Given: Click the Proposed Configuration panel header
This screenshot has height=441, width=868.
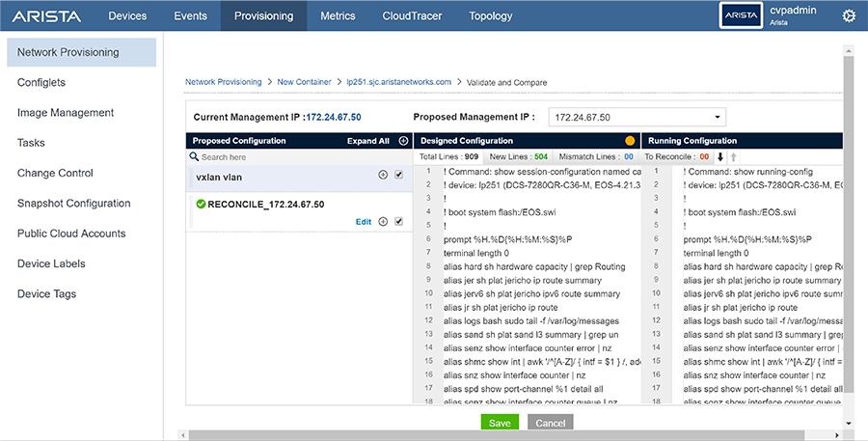Looking at the screenshot, I should click(x=299, y=141).
